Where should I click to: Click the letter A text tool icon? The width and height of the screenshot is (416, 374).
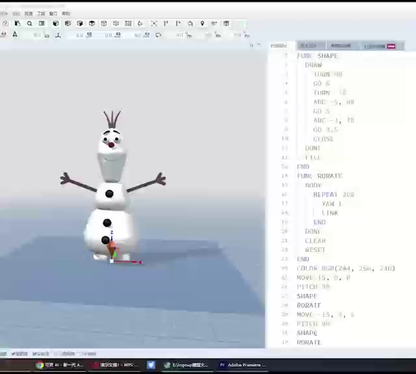[x=15, y=34]
